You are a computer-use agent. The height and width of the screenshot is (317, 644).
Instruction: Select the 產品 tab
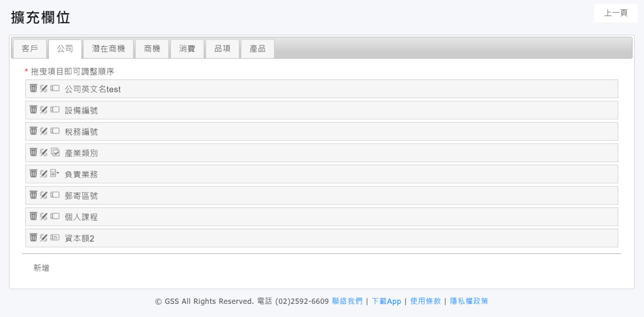click(257, 49)
